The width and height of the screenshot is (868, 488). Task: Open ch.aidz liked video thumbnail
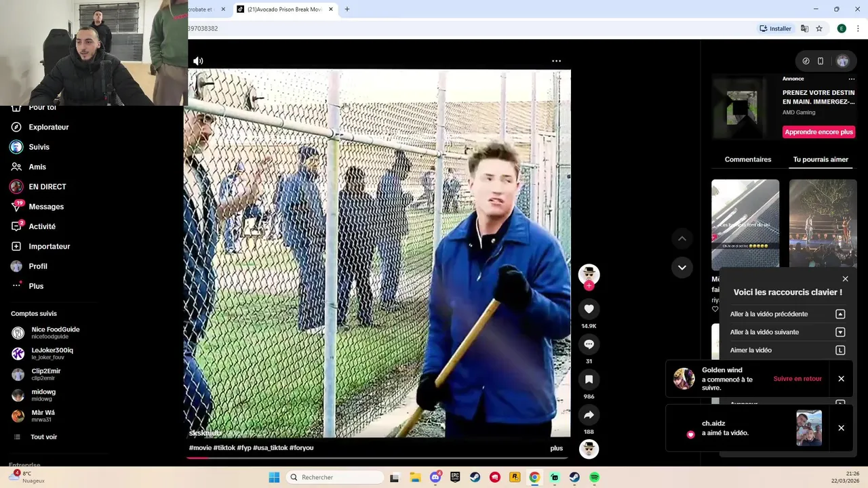[809, 428]
